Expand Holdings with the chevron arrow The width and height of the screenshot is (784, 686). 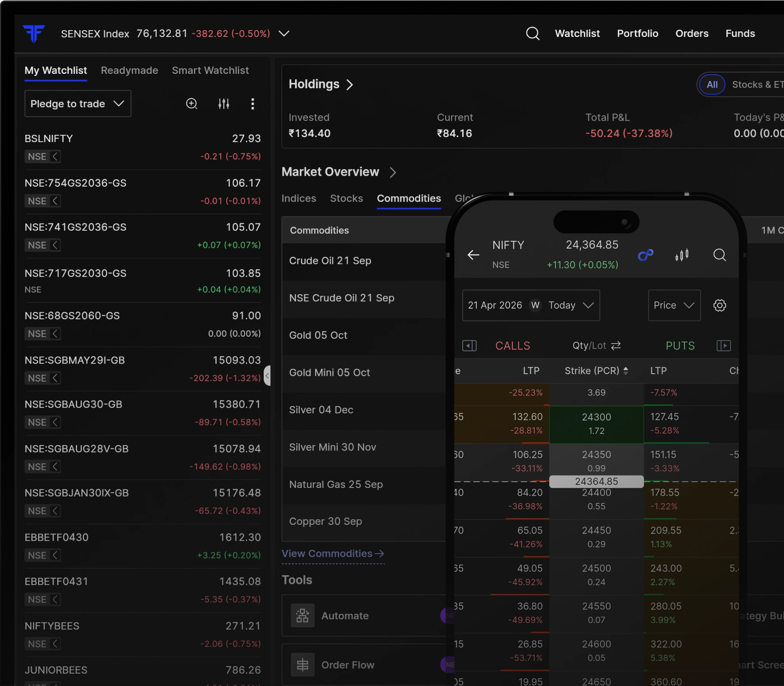click(x=350, y=85)
